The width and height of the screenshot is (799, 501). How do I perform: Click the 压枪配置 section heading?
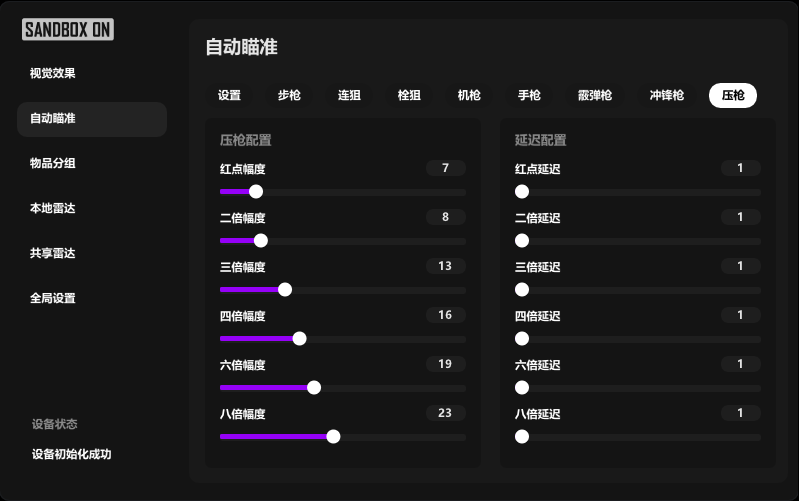click(246, 140)
